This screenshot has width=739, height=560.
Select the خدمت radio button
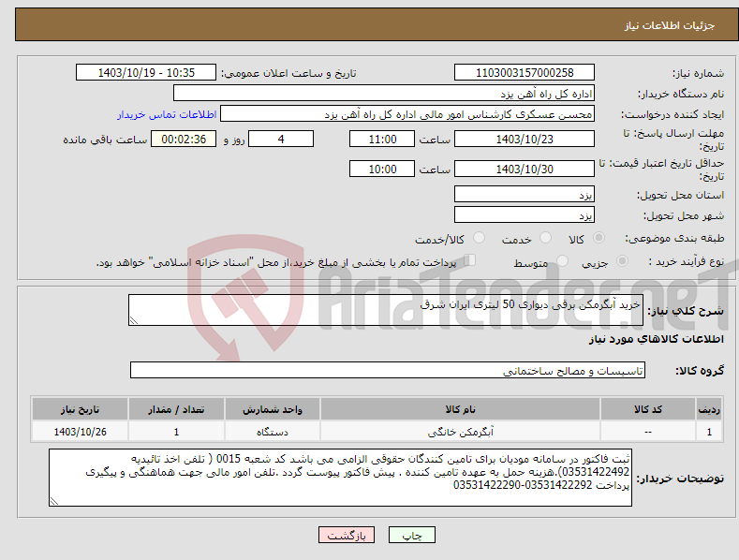(545, 238)
